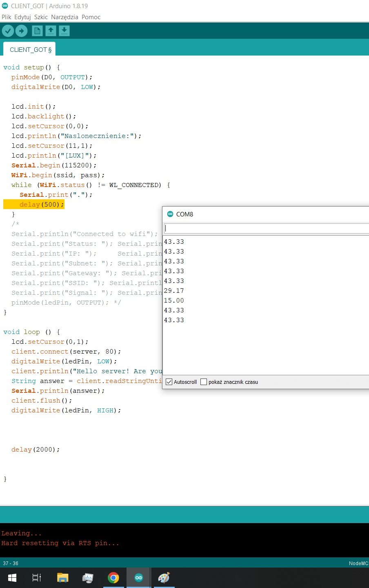Click the highlighted delay(500); line

34,205
